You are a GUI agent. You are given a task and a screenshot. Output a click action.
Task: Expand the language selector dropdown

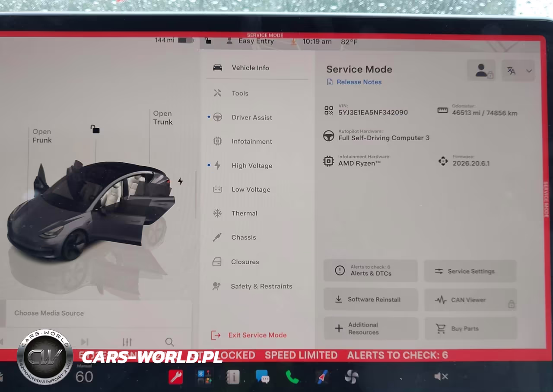click(x=518, y=71)
